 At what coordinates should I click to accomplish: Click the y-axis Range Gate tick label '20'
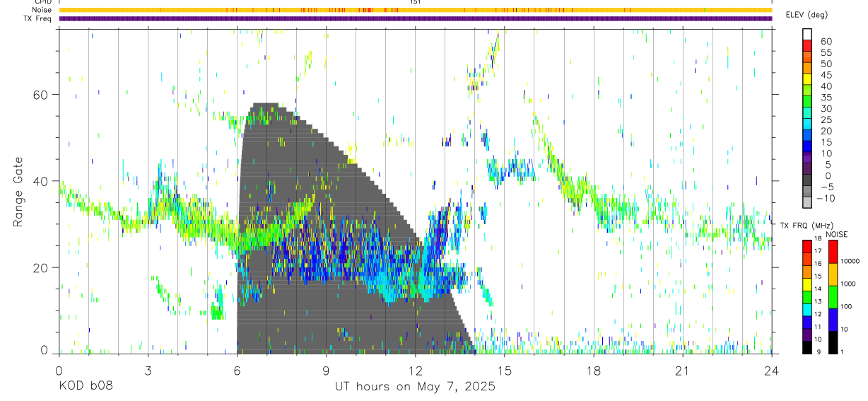coord(42,267)
